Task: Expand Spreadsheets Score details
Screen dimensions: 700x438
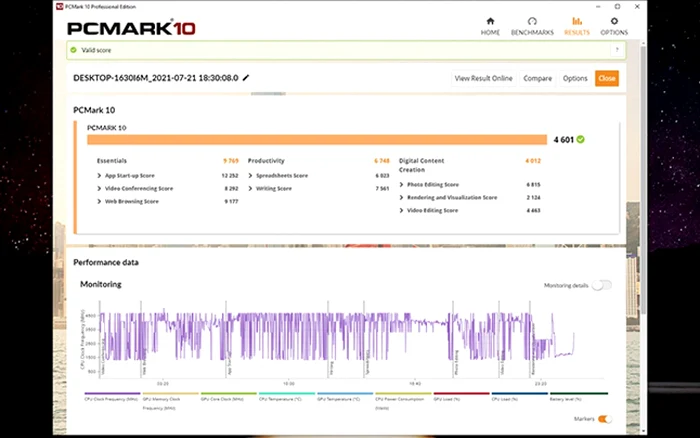Action: tap(250, 175)
